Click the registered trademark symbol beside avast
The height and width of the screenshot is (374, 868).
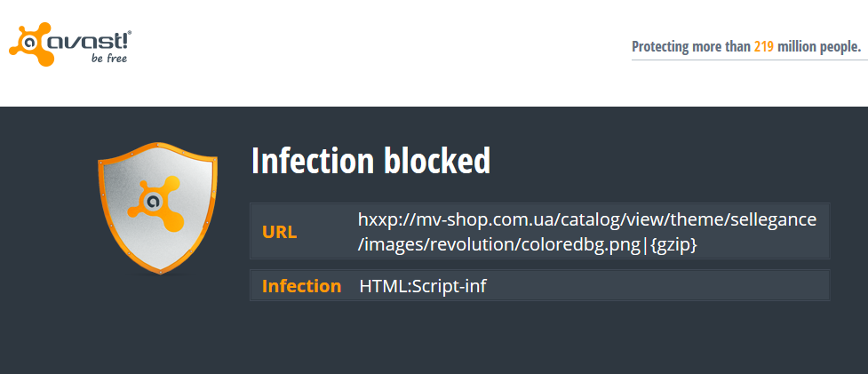click(130, 34)
